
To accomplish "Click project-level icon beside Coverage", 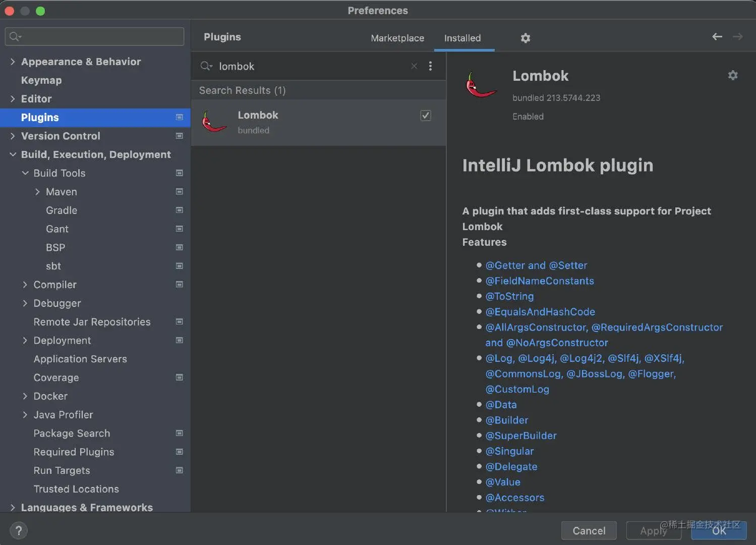I will pos(179,377).
